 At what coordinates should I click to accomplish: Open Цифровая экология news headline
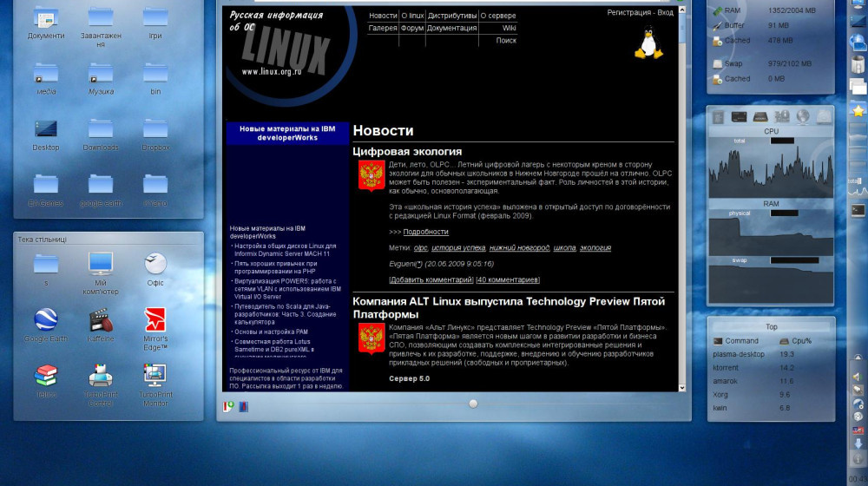click(x=407, y=151)
